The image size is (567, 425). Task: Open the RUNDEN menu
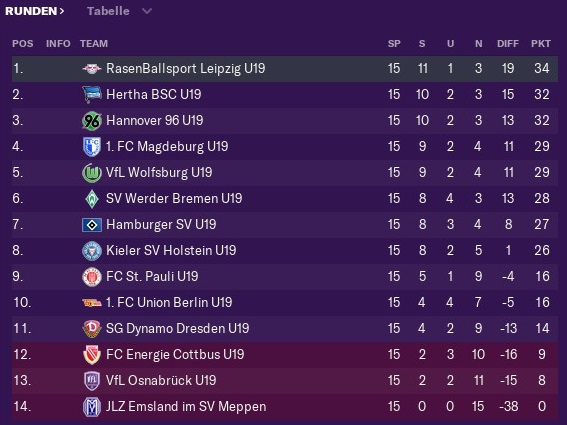coord(35,11)
